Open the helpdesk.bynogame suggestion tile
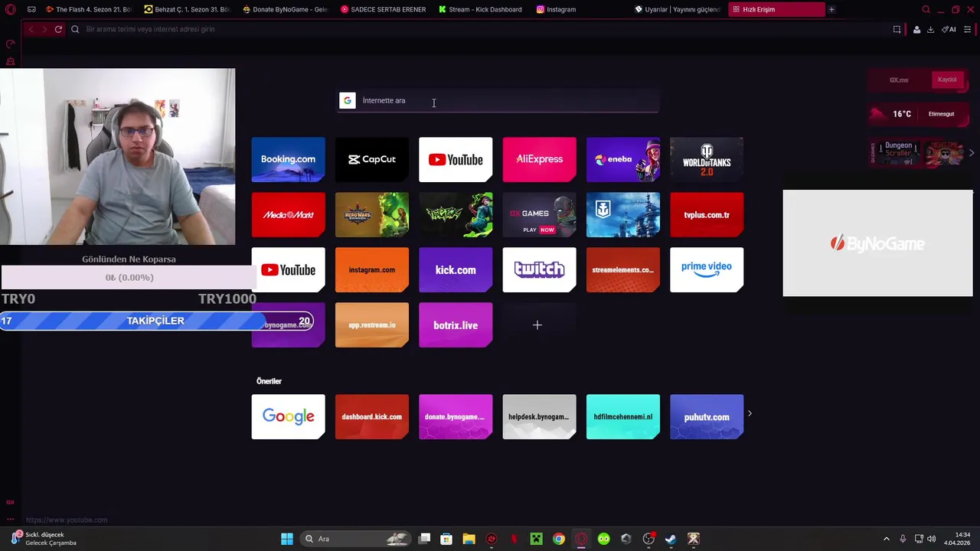The width and height of the screenshot is (980, 551). [539, 416]
